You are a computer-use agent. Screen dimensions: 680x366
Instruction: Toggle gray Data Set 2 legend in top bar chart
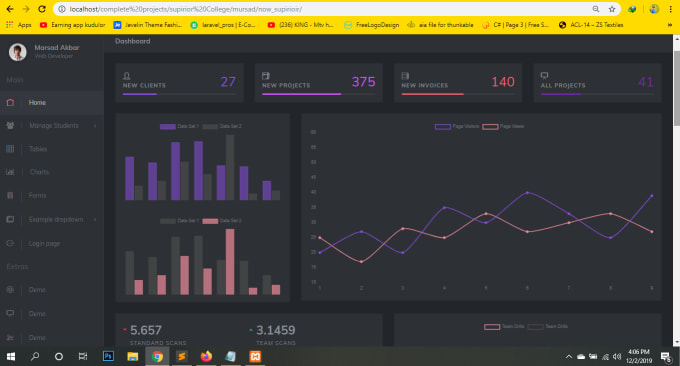tap(222, 126)
